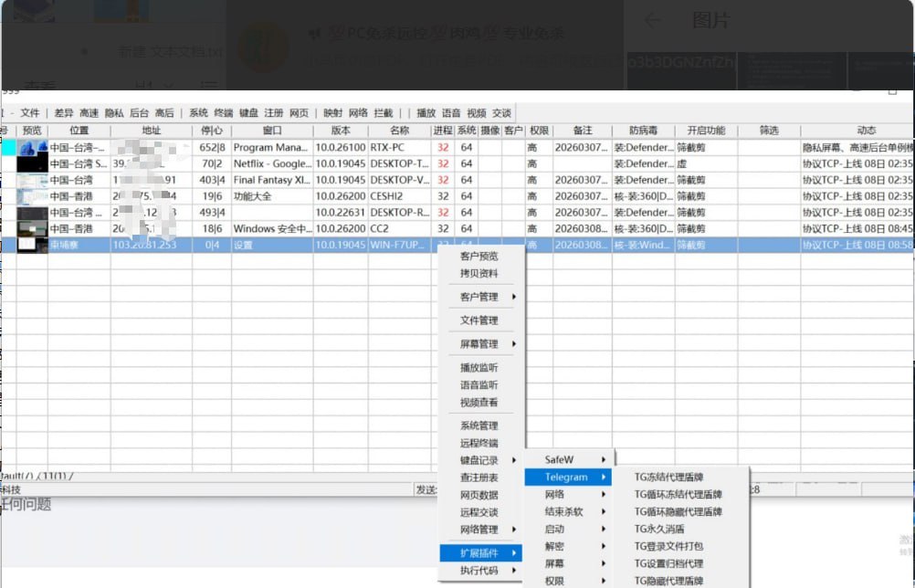Open the preview thumbnail in the CC2 row

pyautogui.click(x=32, y=228)
